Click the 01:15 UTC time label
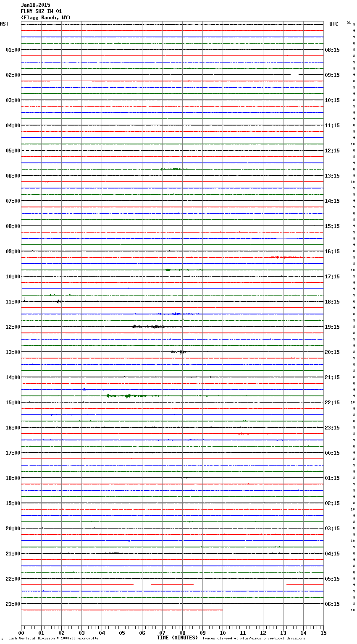 tap(332, 478)
